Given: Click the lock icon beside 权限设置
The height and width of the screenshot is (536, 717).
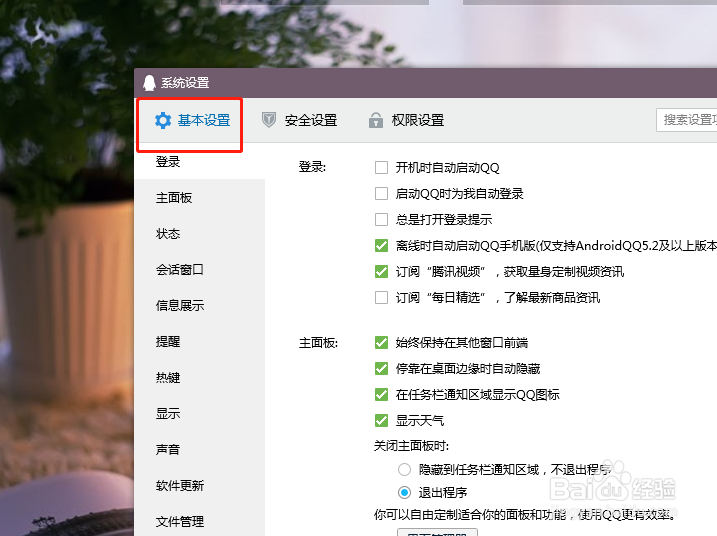Looking at the screenshot, I should (x=376, y=120).
